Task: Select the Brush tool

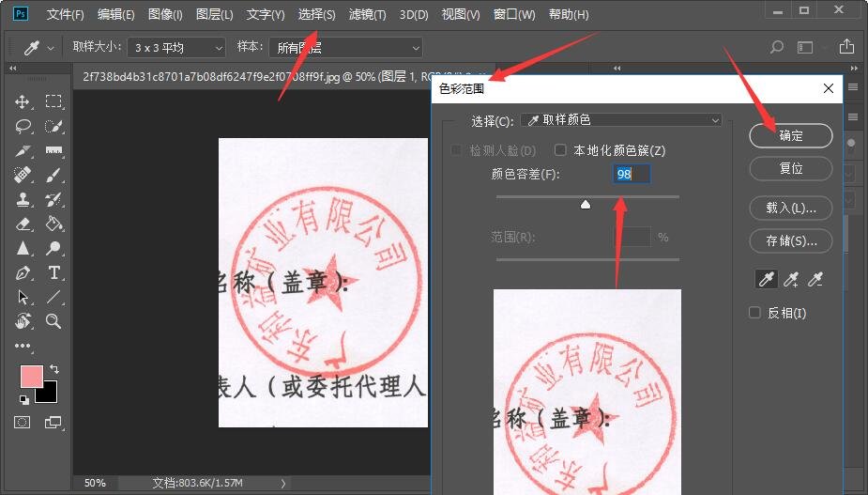Action: pyautogui.click(x=53, y=175)
